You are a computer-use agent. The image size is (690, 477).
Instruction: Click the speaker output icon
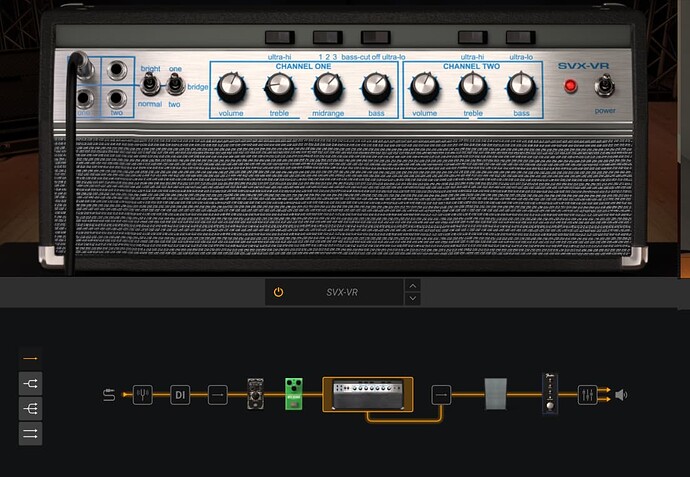coord(621,395)
